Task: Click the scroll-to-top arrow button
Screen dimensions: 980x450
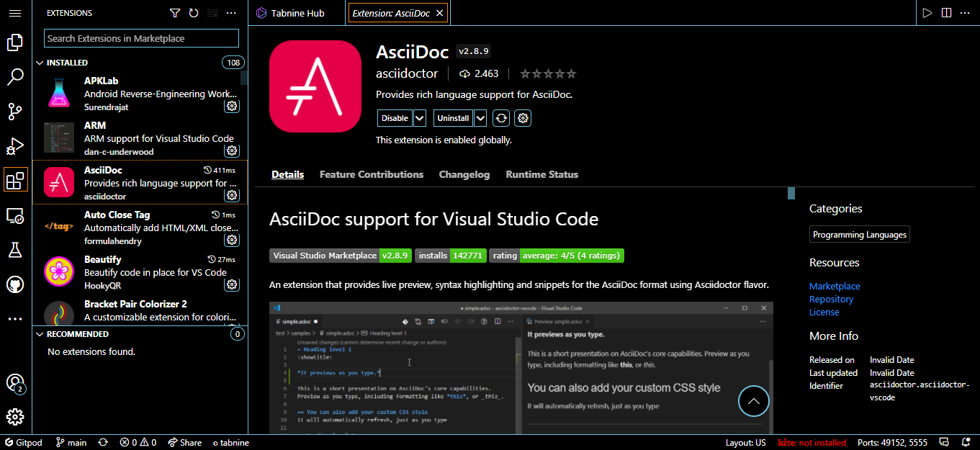Action: point(754,401)
